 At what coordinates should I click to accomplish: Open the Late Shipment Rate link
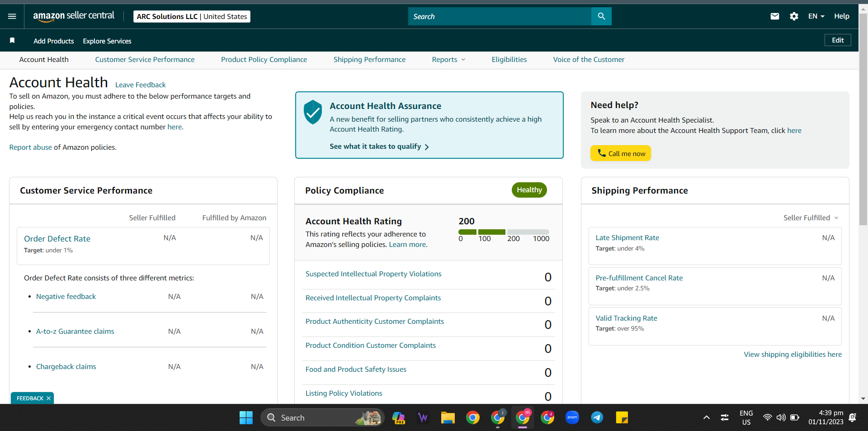[627, 238]
